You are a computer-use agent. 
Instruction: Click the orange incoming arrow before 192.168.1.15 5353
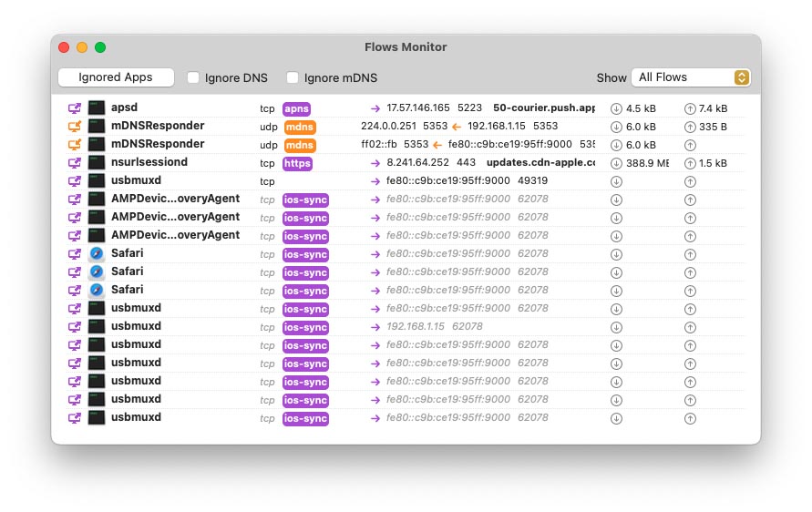pos(457,127)
